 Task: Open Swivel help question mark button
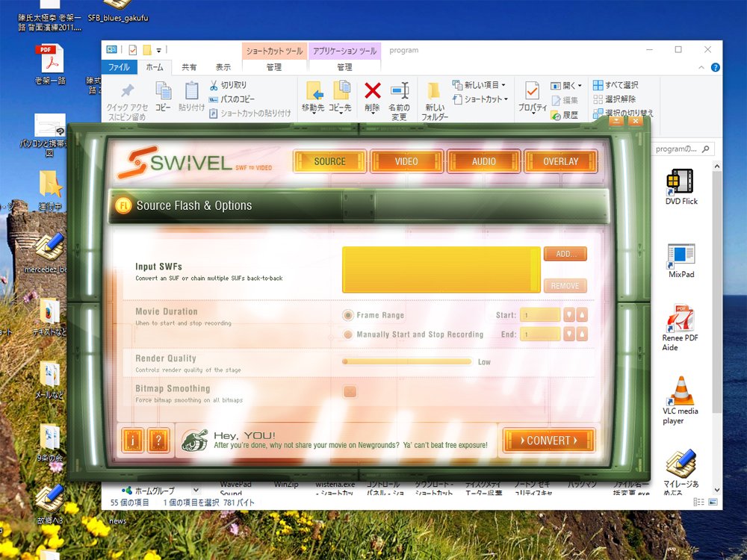(158, 441)
